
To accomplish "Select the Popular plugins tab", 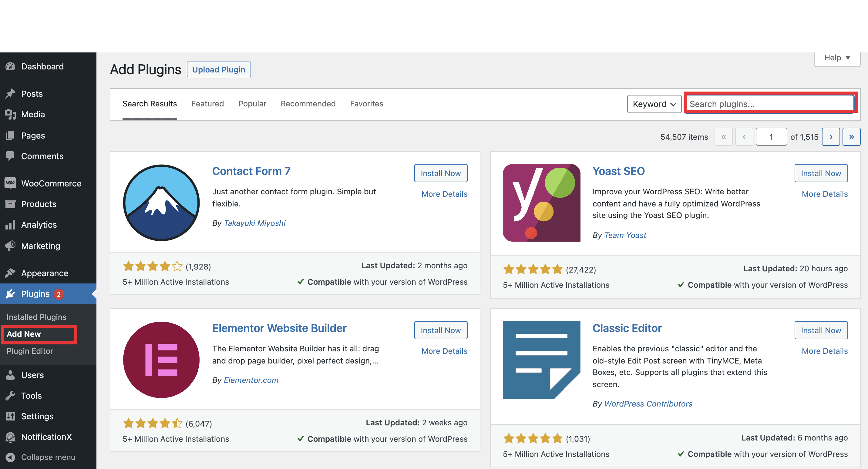I will (252, 103).
